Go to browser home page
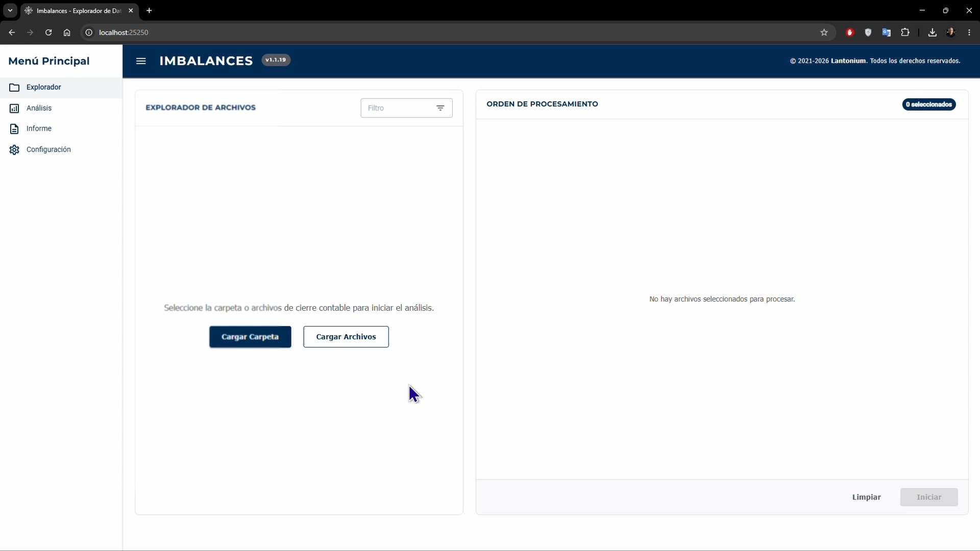The height and width of the screenshot is (551, 980). (67, 33)
